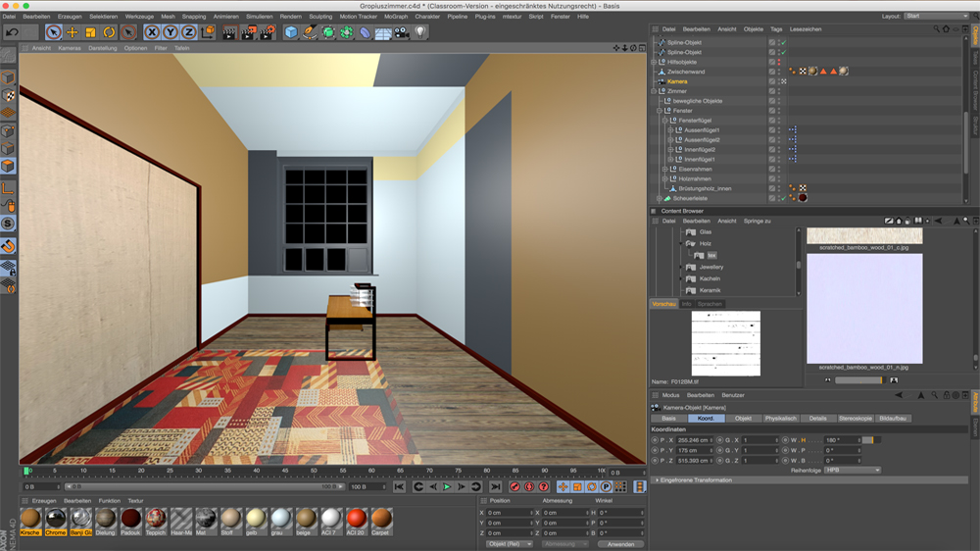The height and width of the screenshot is (551, 980).
Task: Click the Light bulb object icon
Action: coord(420,32)
